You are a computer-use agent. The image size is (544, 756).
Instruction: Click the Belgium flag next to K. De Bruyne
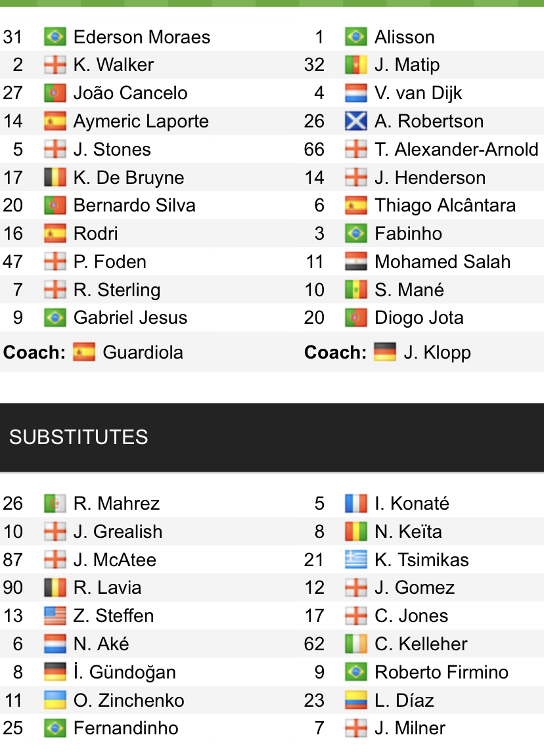pos(55,178)
